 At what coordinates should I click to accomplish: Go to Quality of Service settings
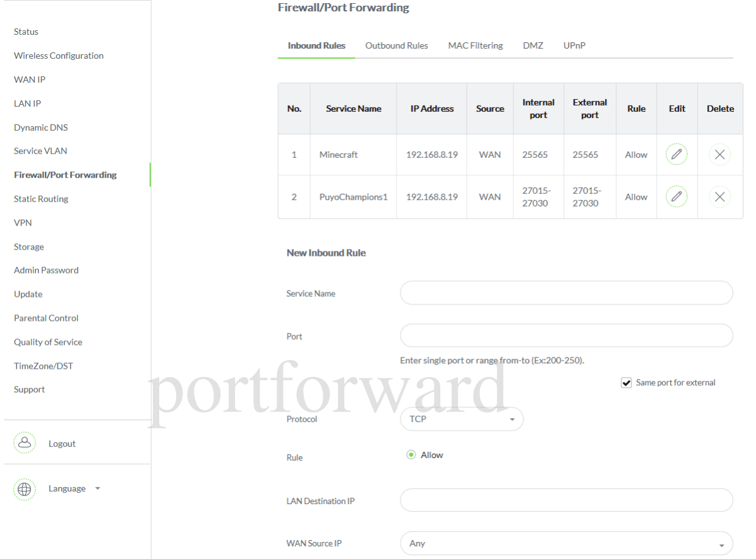(48, 342)
